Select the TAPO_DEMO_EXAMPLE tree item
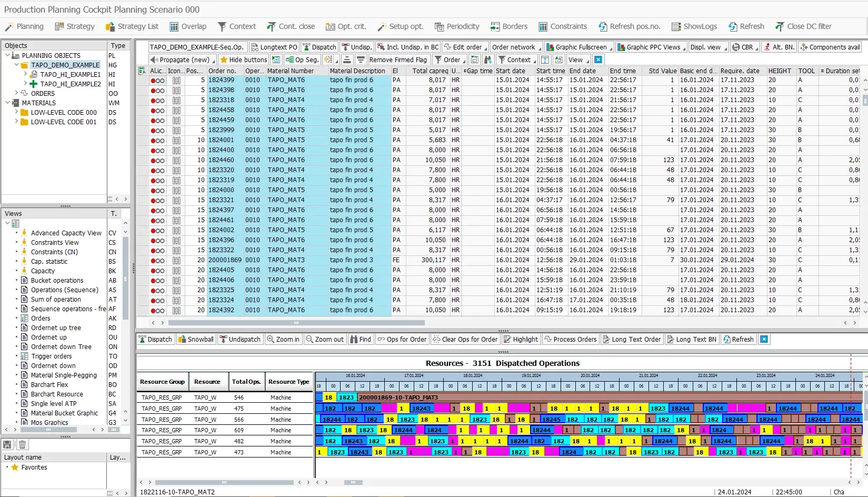 [x=65, y=65]
